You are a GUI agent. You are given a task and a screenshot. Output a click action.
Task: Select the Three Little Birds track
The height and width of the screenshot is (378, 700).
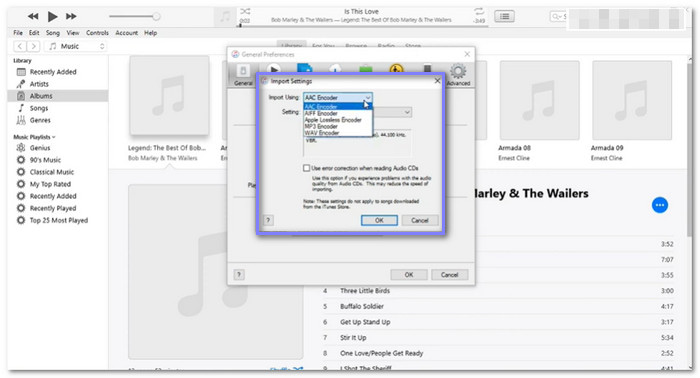(x=498, y=291)
